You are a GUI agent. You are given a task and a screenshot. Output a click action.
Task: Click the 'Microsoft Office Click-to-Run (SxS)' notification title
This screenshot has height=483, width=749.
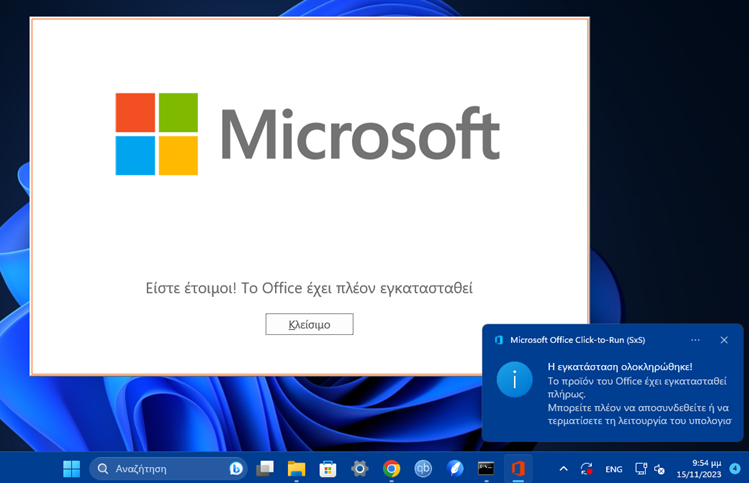click(x=578, y=340)
